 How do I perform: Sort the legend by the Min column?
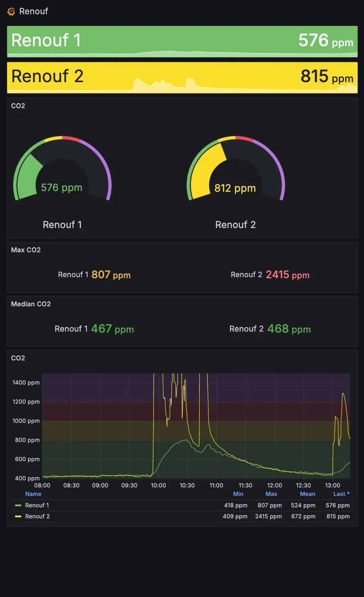click(238, 494)
